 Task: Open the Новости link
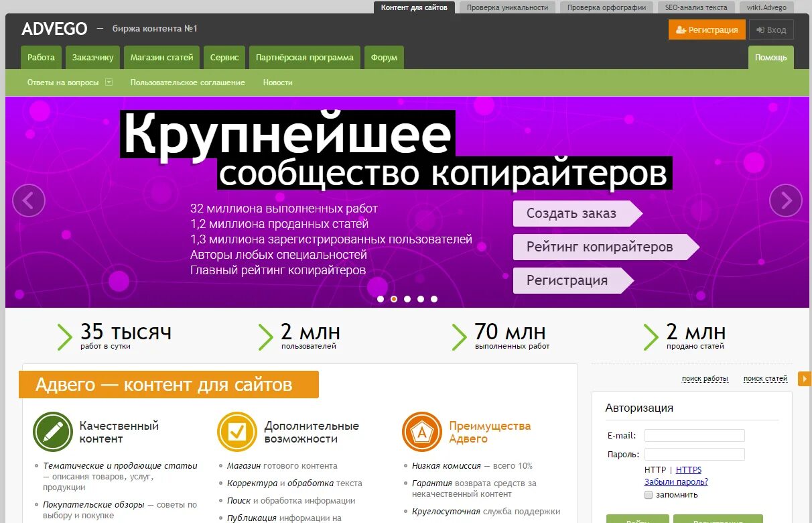pyautogui.click(x=278, y=82)
